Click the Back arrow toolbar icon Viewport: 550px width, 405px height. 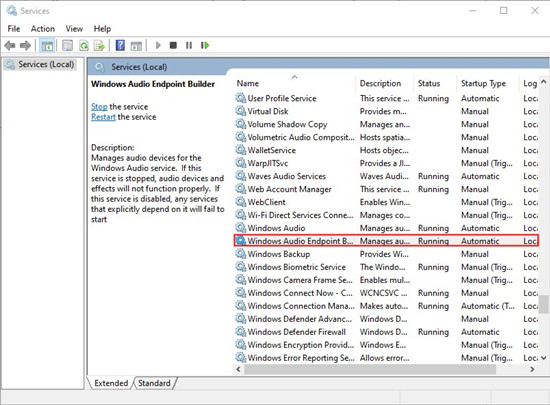click(x=10, y=45)
